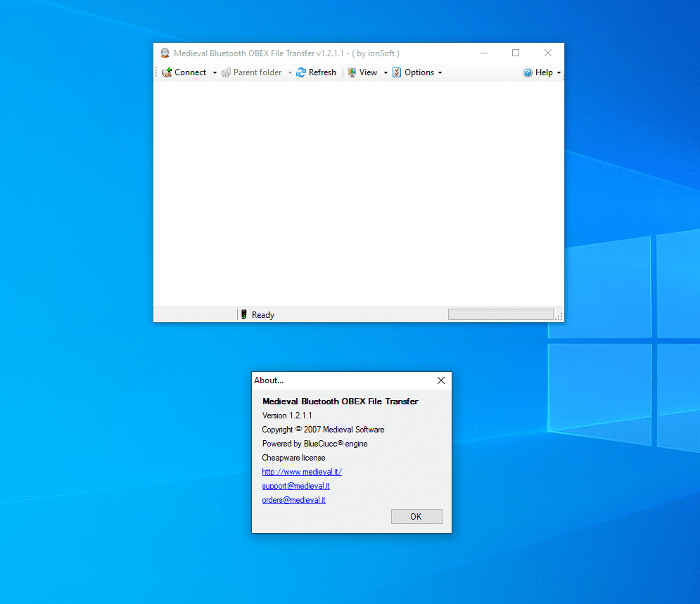Screen dimensions: 700x604
Task: Click the Refresh arrows icon
Action: click(301, 72)
